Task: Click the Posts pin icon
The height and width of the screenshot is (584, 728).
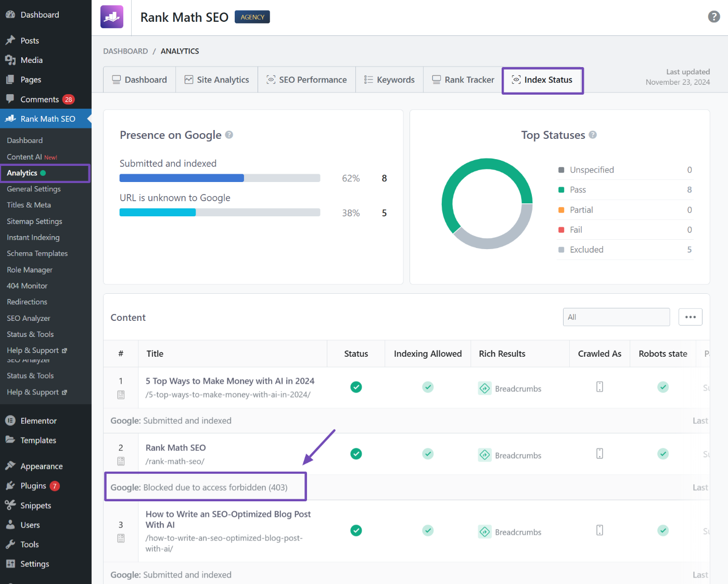Action: coord(10,41)
